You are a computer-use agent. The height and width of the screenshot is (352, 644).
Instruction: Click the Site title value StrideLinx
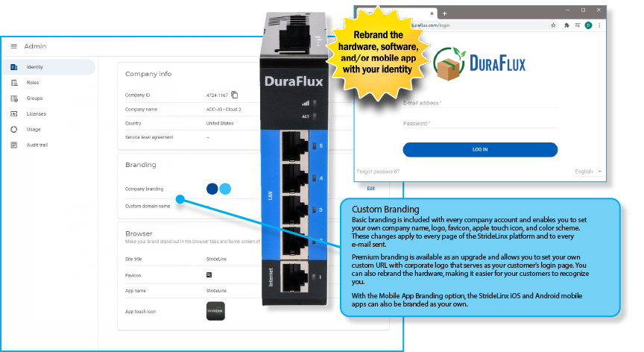tap(216, 260)
